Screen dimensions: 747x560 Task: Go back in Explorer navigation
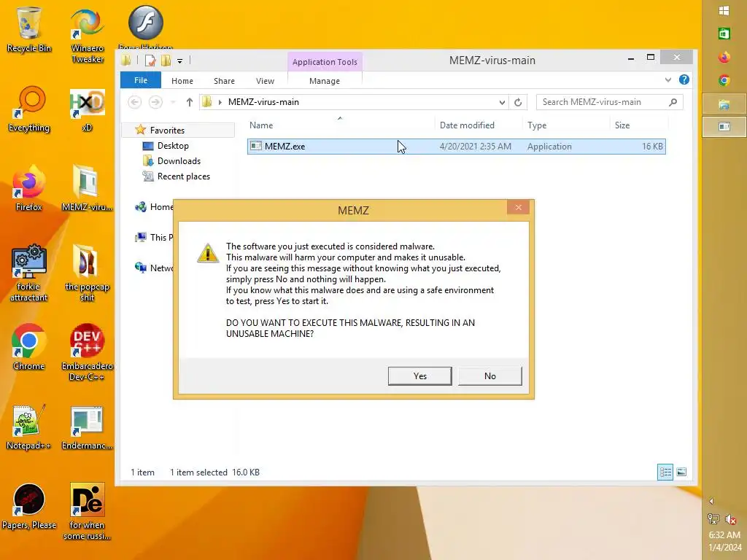(135, 102)
